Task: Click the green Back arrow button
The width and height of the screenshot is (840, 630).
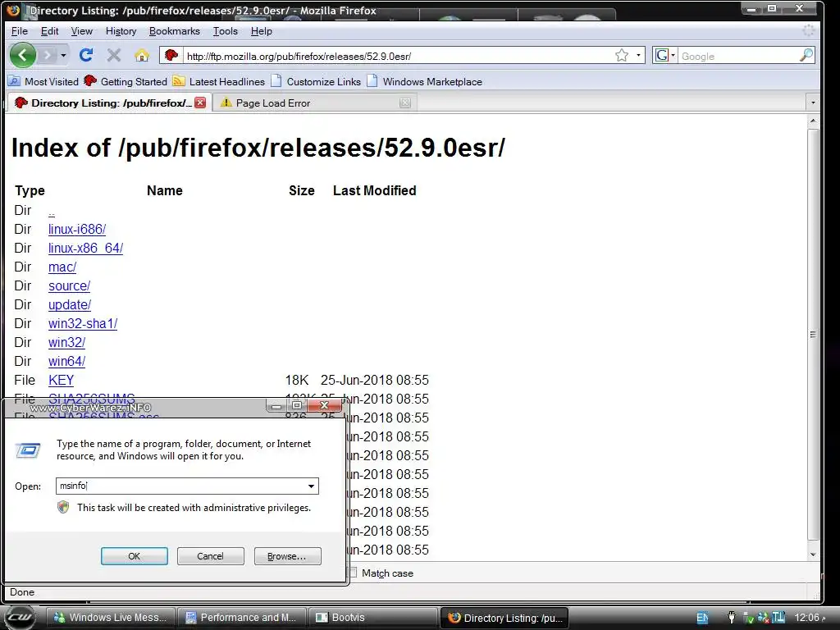Action: pos(23,55)
